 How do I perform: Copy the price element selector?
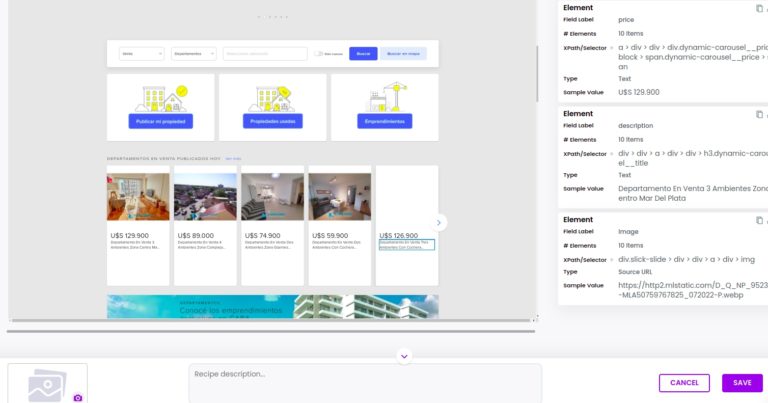pos(759,8)
